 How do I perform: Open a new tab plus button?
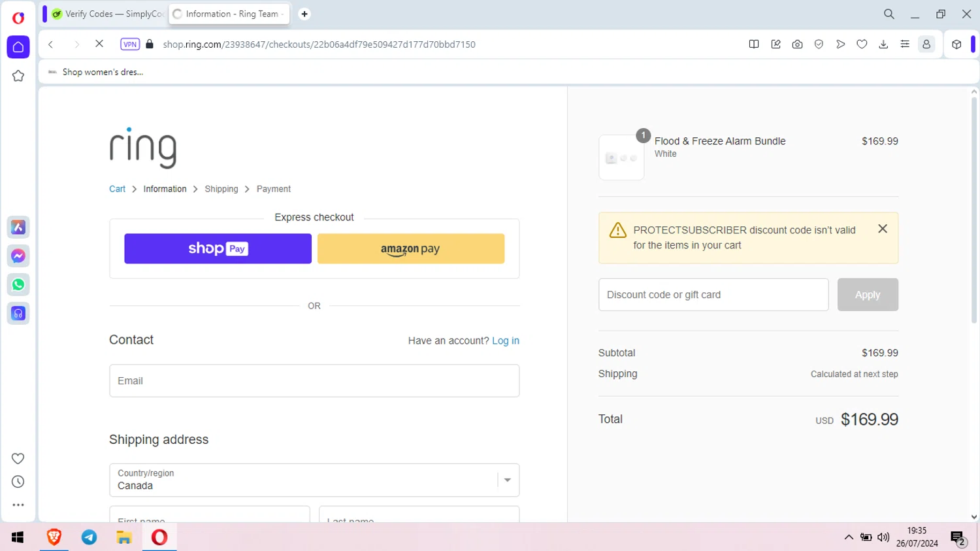tap(304, 14)
